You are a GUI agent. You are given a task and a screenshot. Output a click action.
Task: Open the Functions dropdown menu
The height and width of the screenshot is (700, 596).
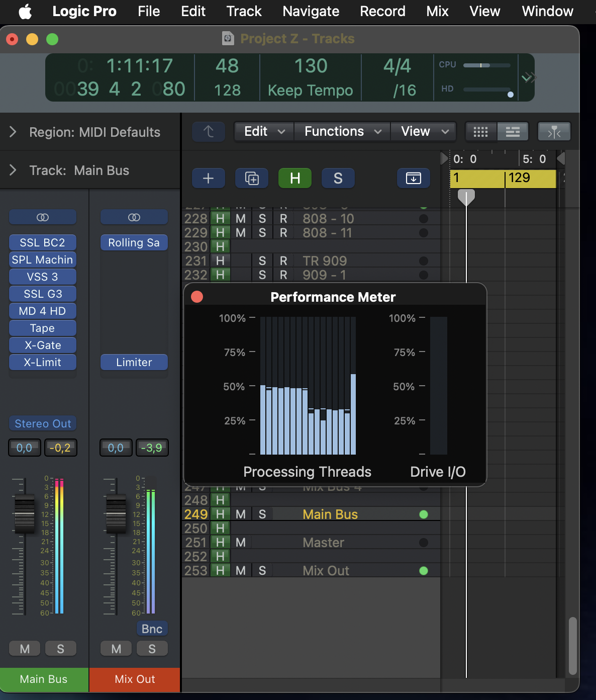pos(342,132)
